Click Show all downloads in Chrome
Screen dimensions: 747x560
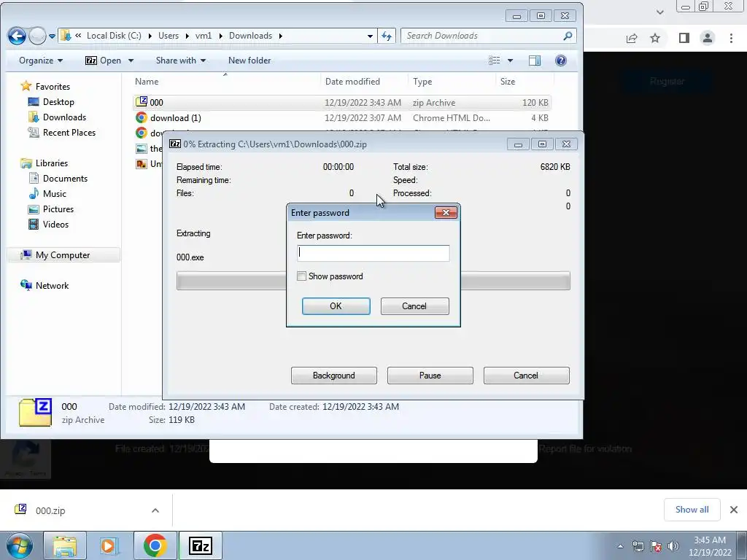pyautogui.click(x=692, y=510)
